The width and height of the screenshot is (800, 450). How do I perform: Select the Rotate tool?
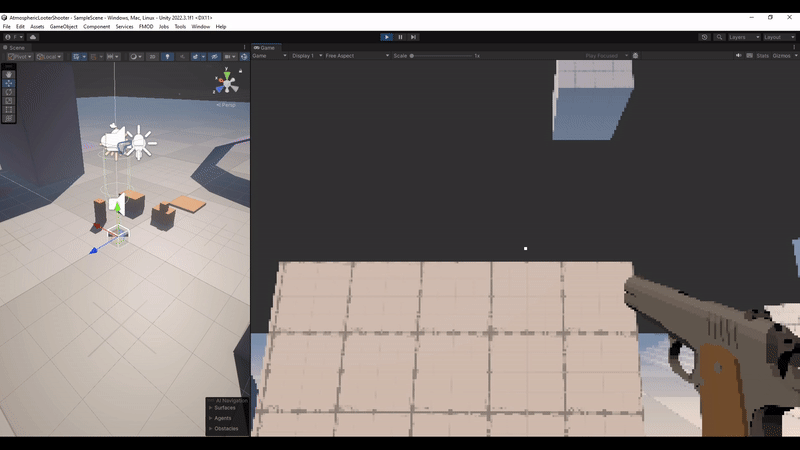tap(10, 92)
